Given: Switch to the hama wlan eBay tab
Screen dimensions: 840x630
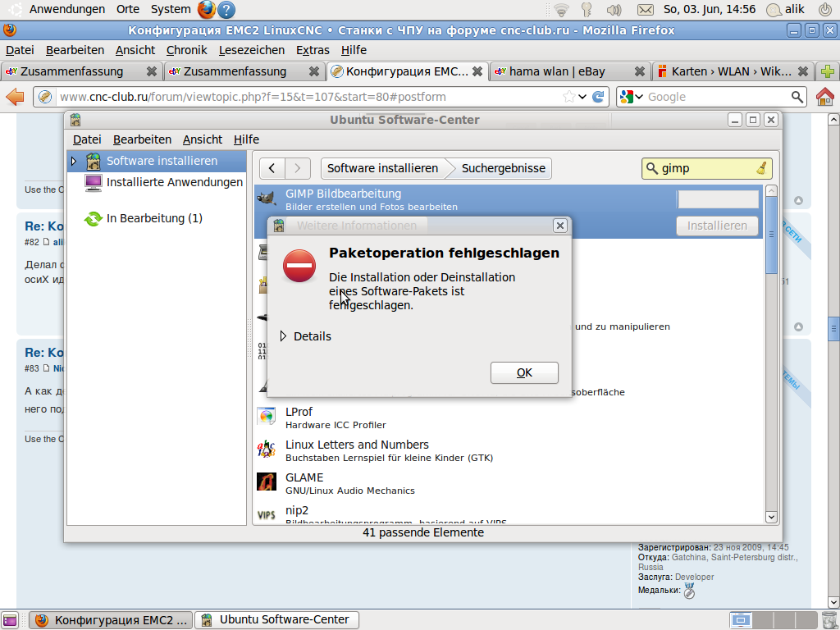Looking at the screenshot, I should click(x=569, y=71).
